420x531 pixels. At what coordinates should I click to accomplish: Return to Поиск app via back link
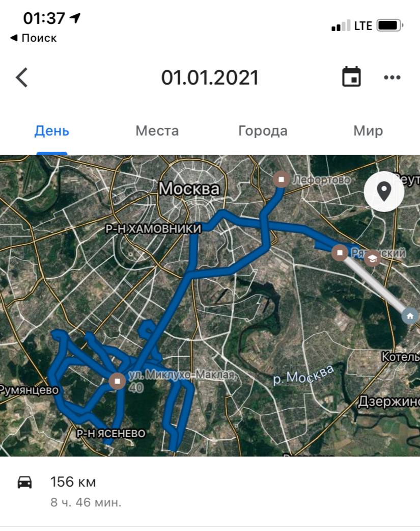pos(33,38)
